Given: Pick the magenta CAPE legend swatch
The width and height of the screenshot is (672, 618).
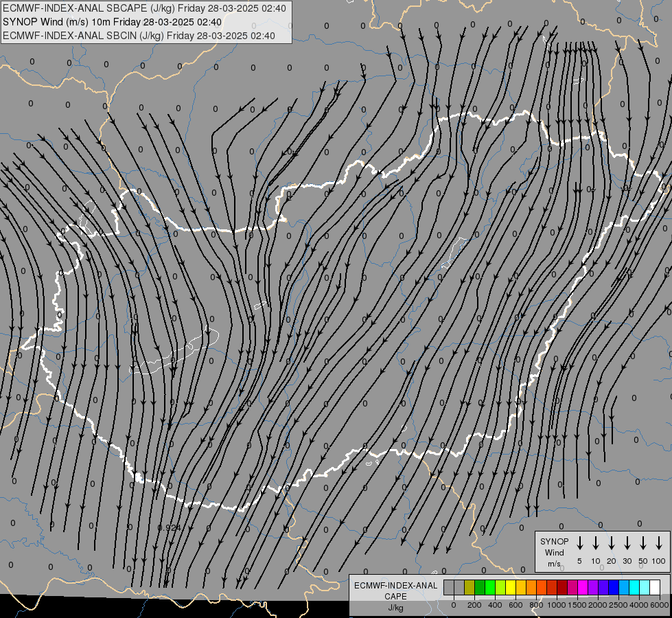Looking at the screenshot, I should 583,587.
